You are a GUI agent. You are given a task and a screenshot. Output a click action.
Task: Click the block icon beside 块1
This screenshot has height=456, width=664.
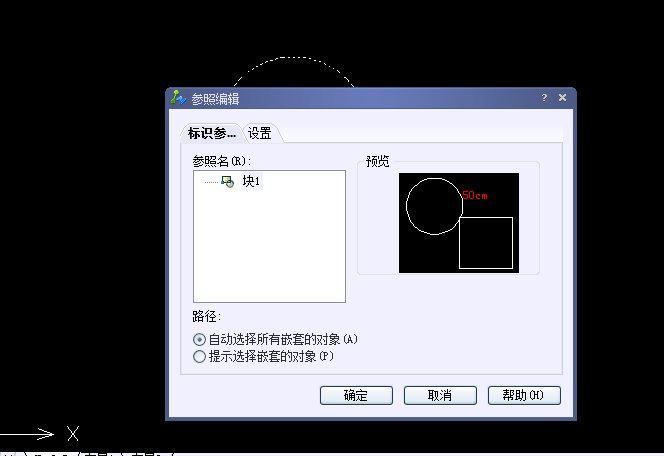[x=227, y=182]
